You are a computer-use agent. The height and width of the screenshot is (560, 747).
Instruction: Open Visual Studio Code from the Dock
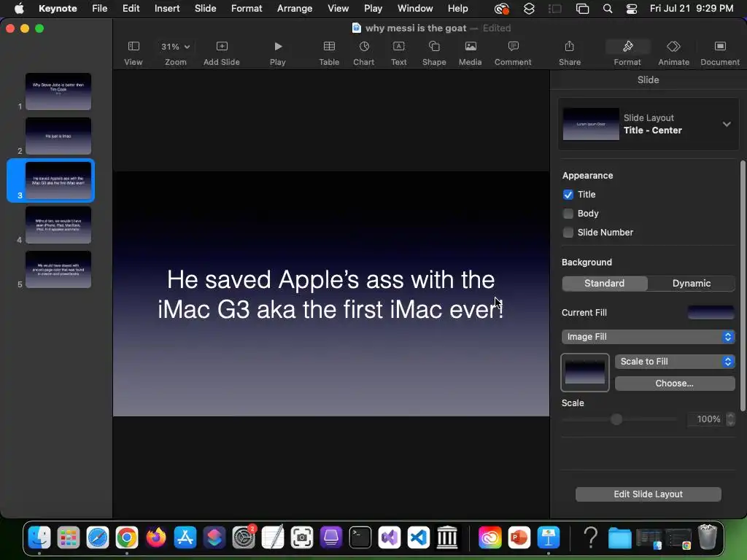(418, 537)
